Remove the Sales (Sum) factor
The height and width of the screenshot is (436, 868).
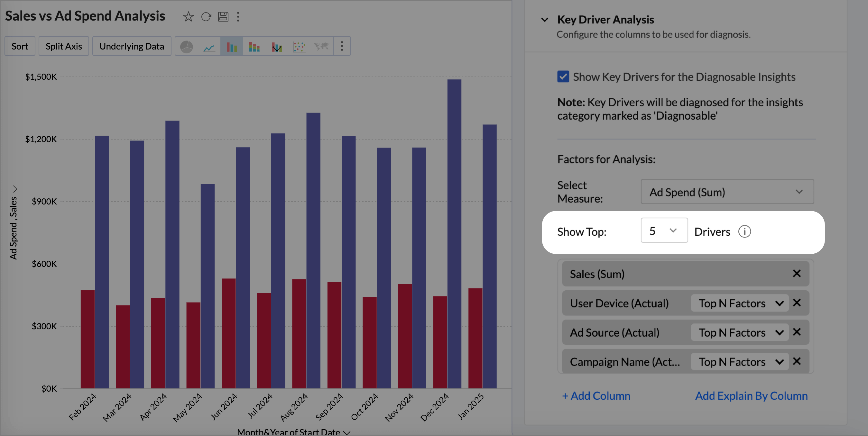797,273
